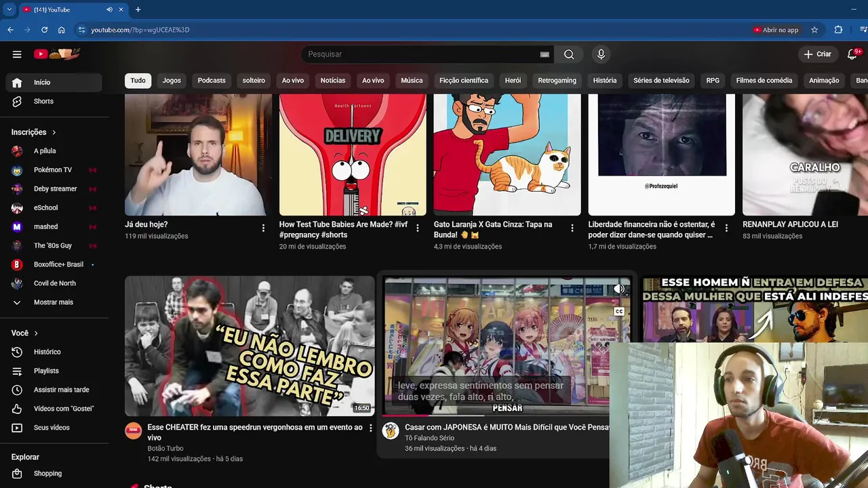The height and width of the screenshot is (488, 868).
Task: Select the solteiro filter chip
Action: pos(254,81)
